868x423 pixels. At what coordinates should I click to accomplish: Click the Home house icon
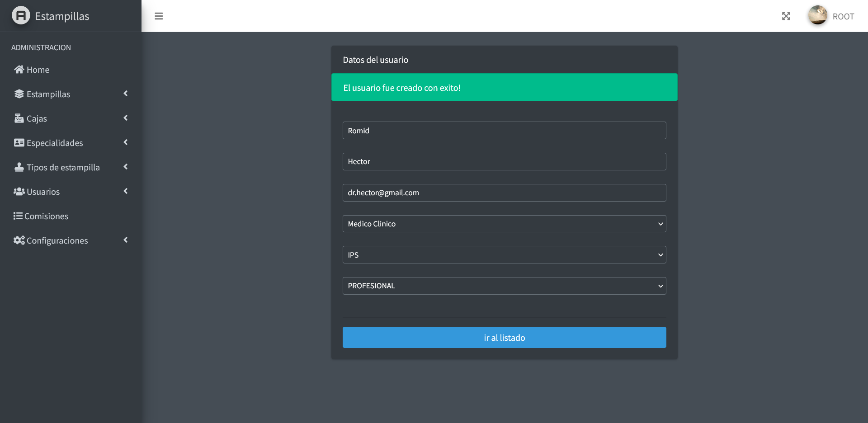(x=19, y=70)
